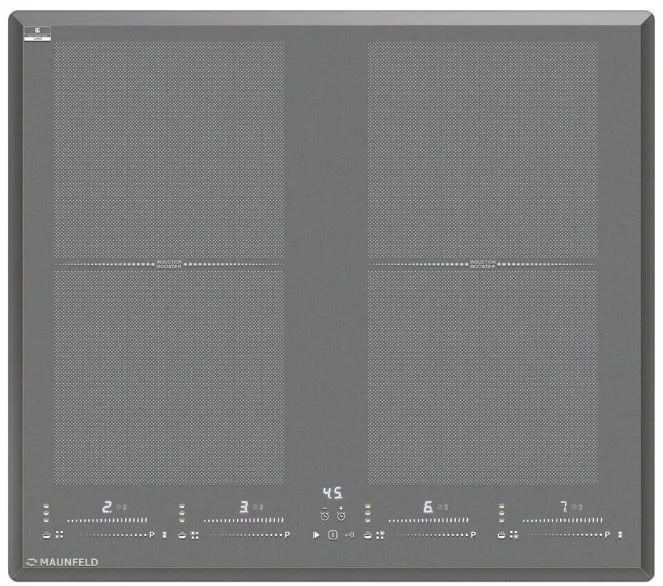
Task: Tap the play/pause icon
Action: (316, 535)
